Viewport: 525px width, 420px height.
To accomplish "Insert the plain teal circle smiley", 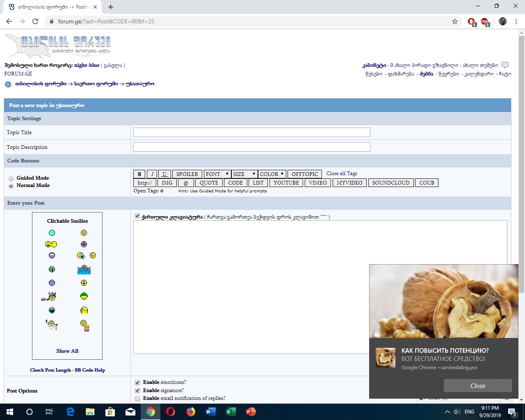I will click(x=52, y=233).
